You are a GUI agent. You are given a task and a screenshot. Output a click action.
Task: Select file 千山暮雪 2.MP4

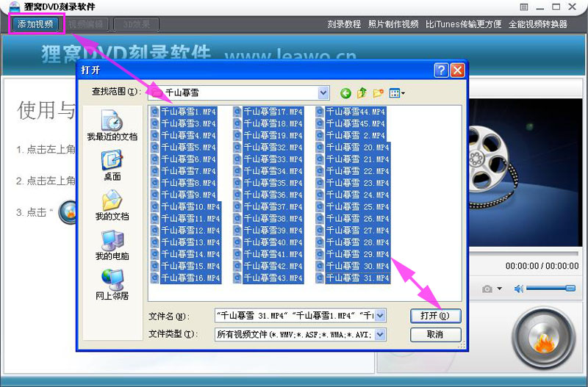tap(356, 136)
